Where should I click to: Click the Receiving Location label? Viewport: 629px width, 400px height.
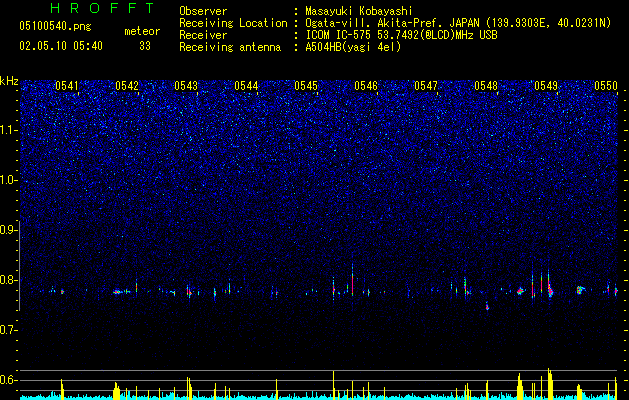tap(233, 23)
